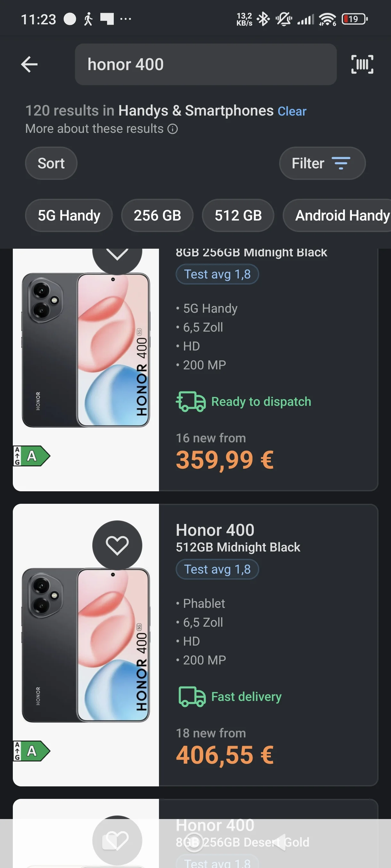View energy label A on 512GB phone
Viewport: 391px width, 868px height.
click(x=32, y=751)
